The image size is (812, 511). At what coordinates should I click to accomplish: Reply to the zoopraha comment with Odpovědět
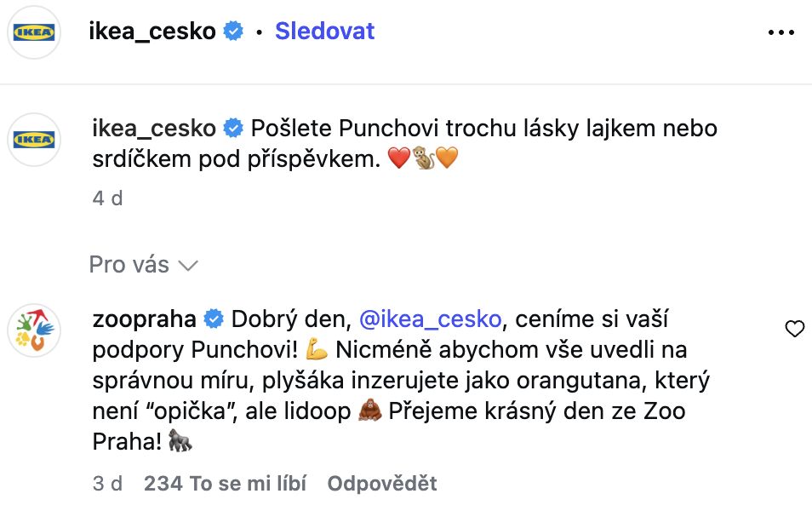pyautogui.click(x=382, y=484)
